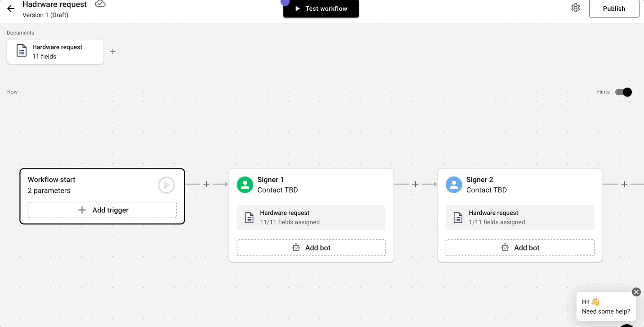
Task: Click document icon in Signer 2 card
Action: pyautogui.click(x=458, y=218)
